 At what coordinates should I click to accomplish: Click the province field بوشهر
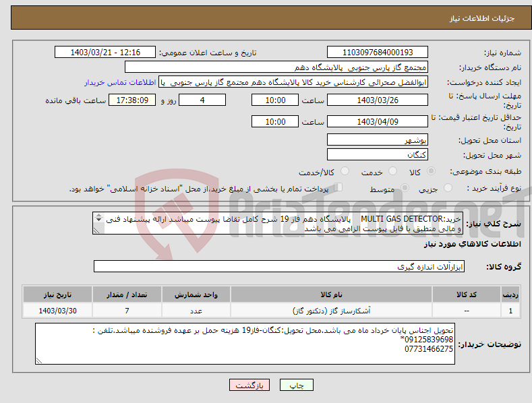(x=378, y=139)
